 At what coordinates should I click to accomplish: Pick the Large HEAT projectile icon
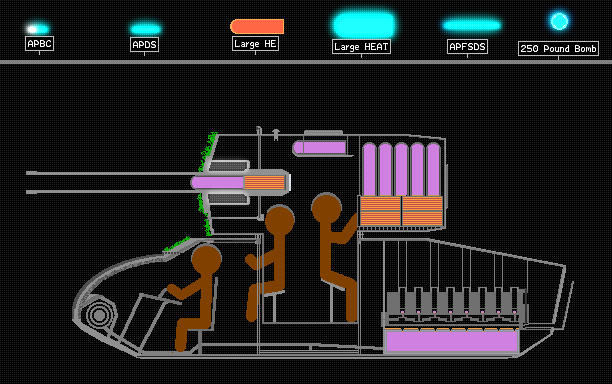coord(364,25)
